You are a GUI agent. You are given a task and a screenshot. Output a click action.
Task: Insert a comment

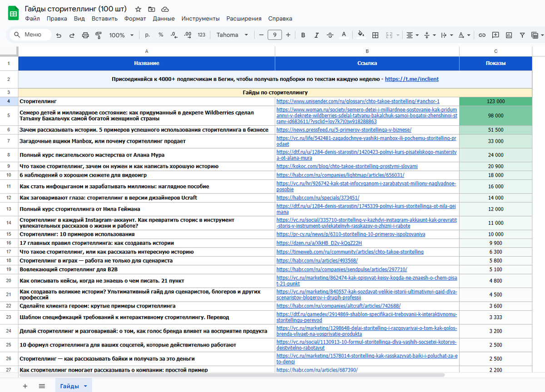click(x=495, y=35)
